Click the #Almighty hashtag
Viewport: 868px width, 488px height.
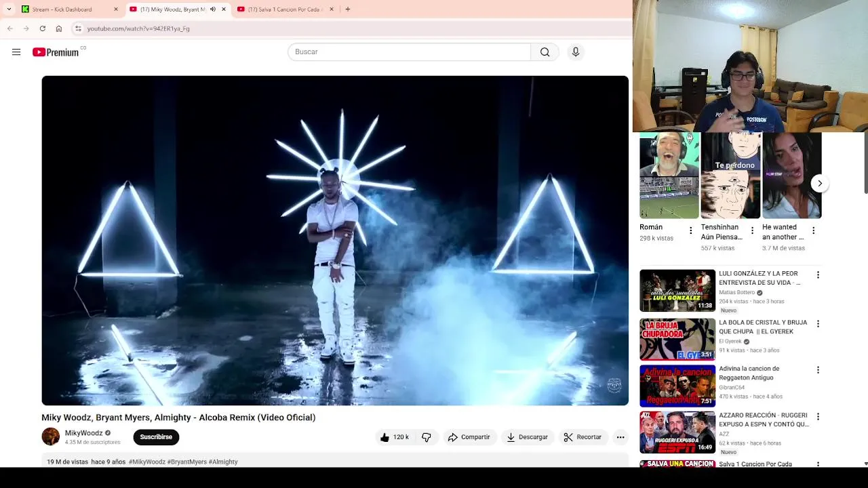point(223,462)
